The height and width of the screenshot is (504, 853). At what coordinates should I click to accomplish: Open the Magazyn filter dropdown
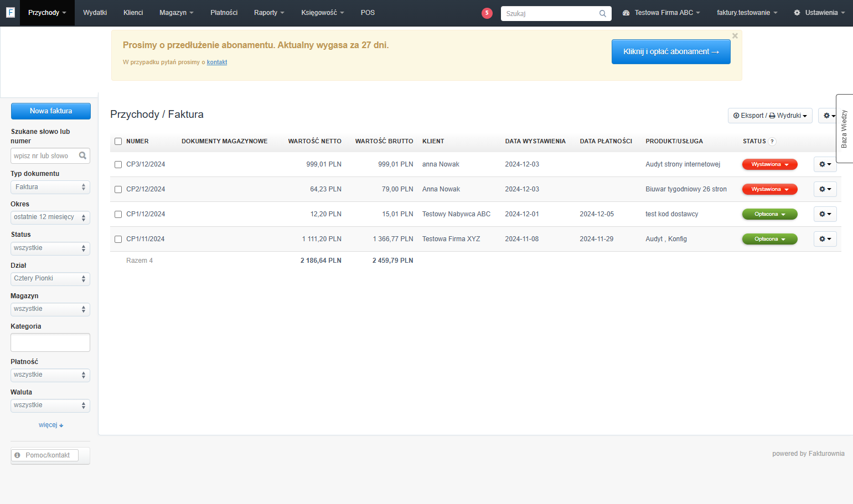click(x=50, y=309)
